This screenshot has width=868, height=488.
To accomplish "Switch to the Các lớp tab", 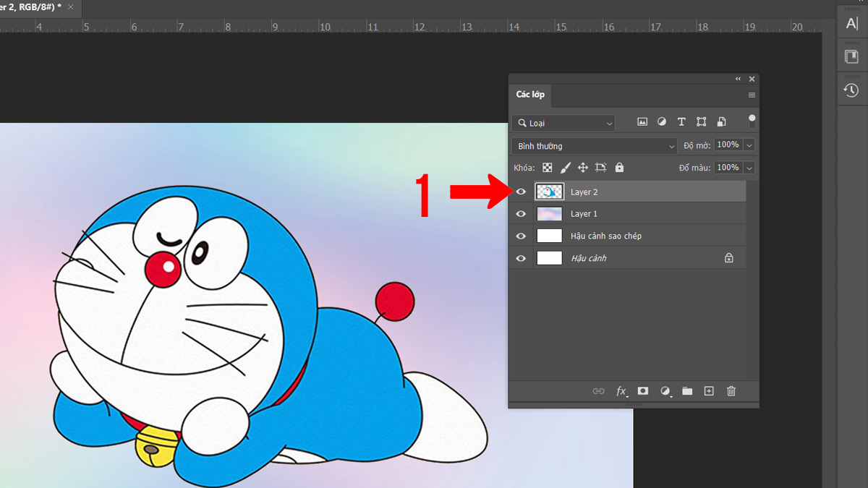I will (530, 95).
